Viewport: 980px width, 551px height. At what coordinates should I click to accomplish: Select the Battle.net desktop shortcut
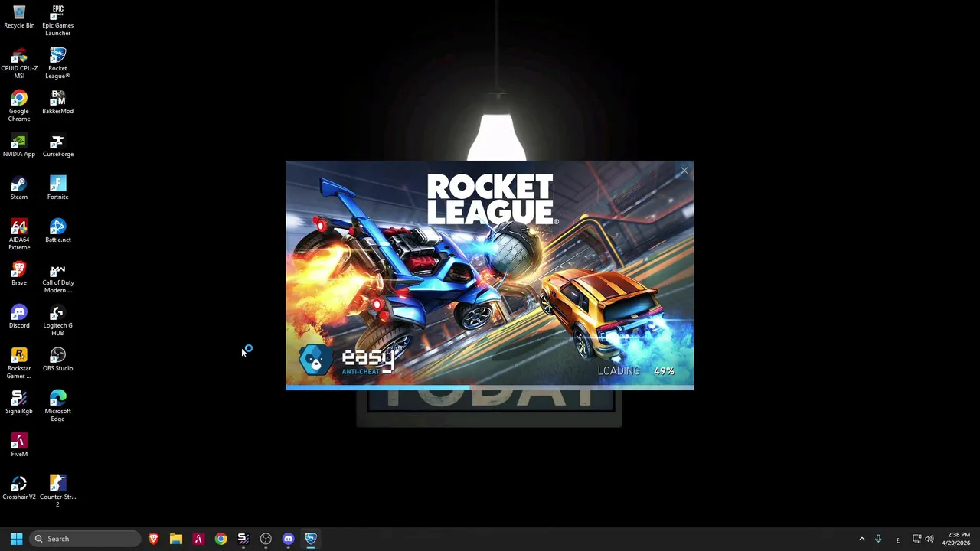(57, 231)
